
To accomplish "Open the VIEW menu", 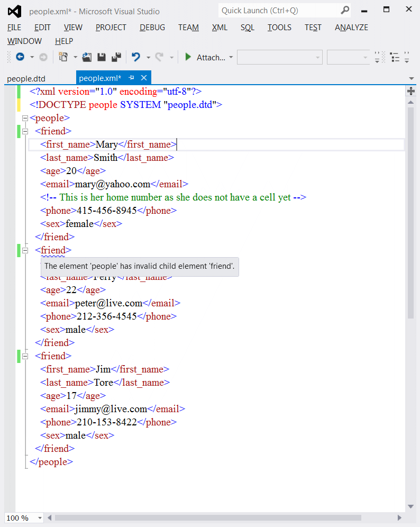I will click(73, 28).
